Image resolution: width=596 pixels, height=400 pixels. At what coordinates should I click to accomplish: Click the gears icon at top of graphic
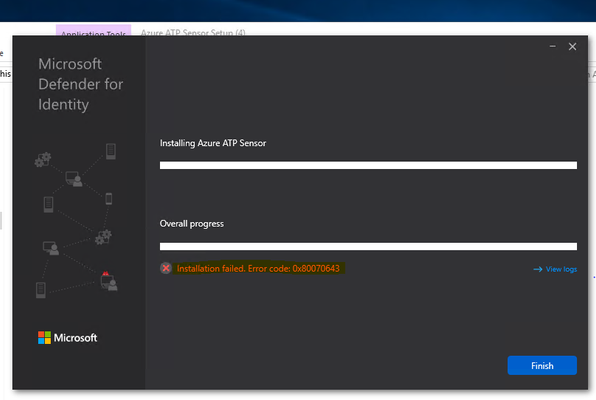point(43,160)
